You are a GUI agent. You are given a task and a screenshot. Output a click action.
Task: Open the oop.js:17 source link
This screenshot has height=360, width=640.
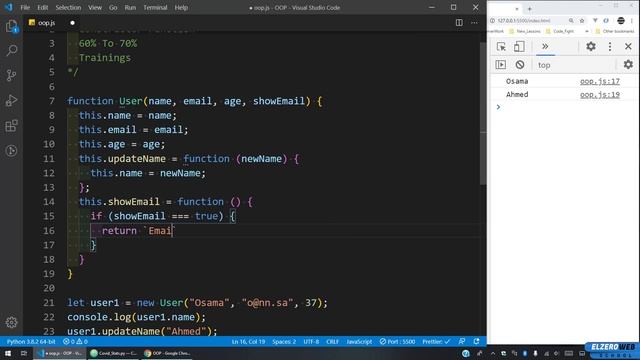pyautogui.click(x=600, y=81)
